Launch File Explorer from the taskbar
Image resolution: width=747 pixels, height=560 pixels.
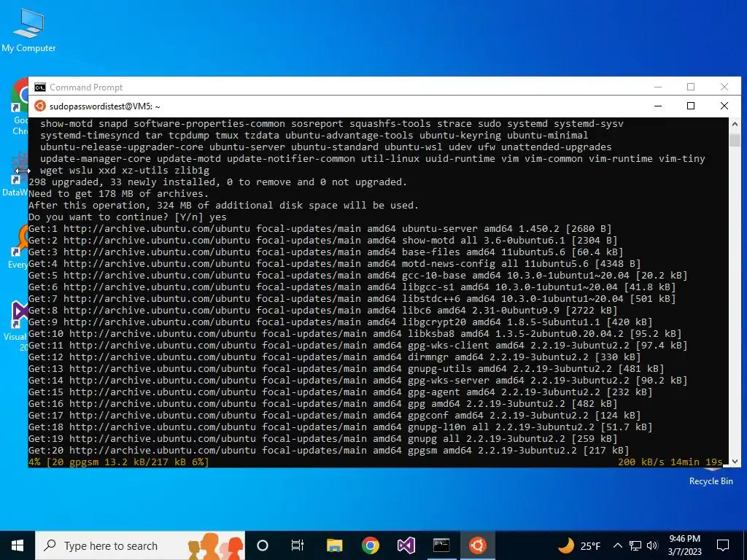(x=334, y=545)
